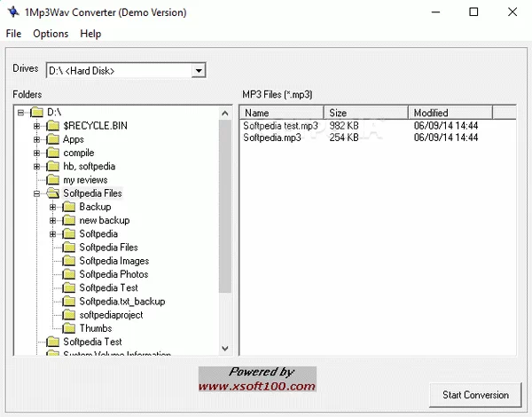Select the Softpedia test.mp3 file
This screenshot has width=532, height=417.
click(x=280, y=126)
